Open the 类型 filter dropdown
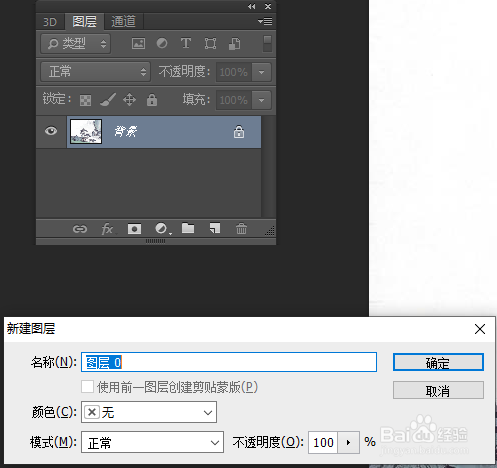Image resolution: width=497 pixels, height=468 pixels. tap(75, 44)
